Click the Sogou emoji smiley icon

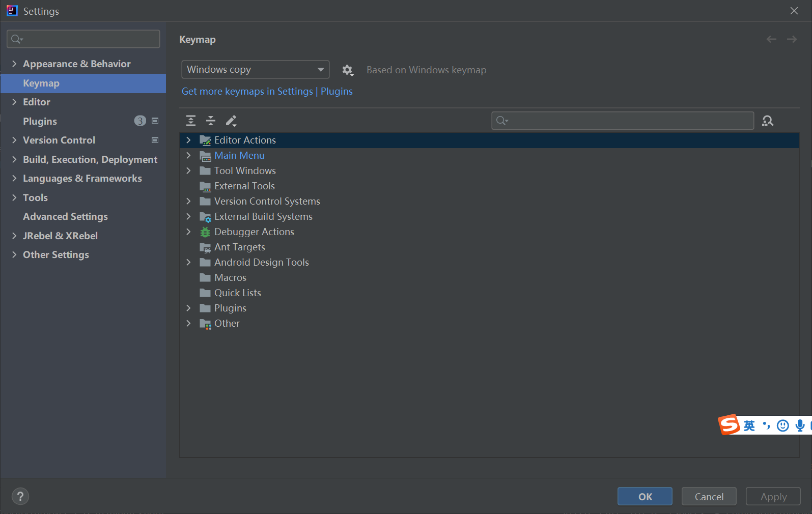click(783, 425)
